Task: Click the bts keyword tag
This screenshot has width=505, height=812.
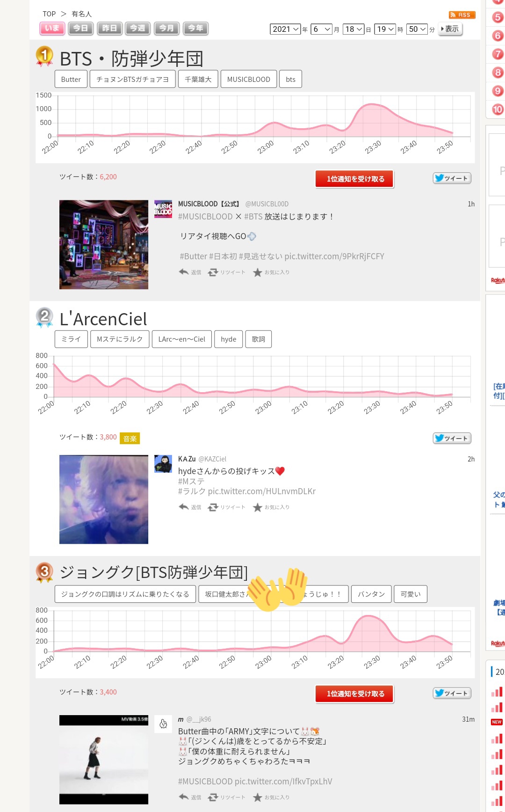Action: [291, 79]
